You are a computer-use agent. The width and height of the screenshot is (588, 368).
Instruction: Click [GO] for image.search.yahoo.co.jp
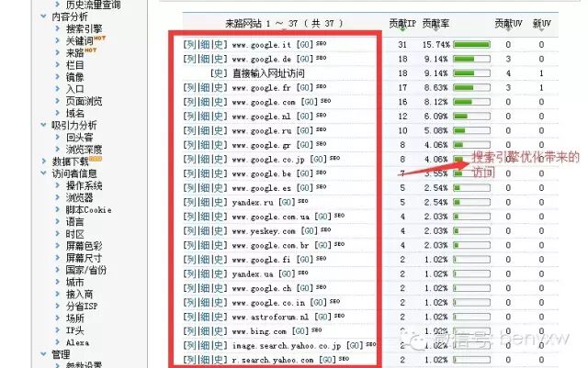point(355,345)
